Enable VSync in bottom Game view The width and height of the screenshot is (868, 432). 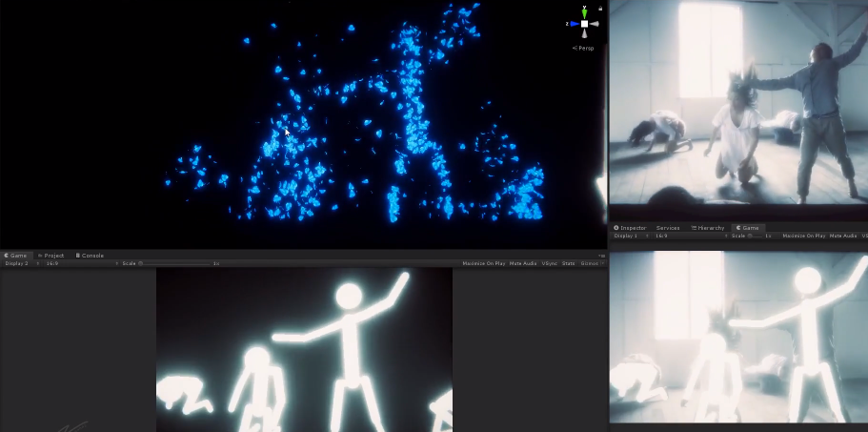click(x=550, y=263)
